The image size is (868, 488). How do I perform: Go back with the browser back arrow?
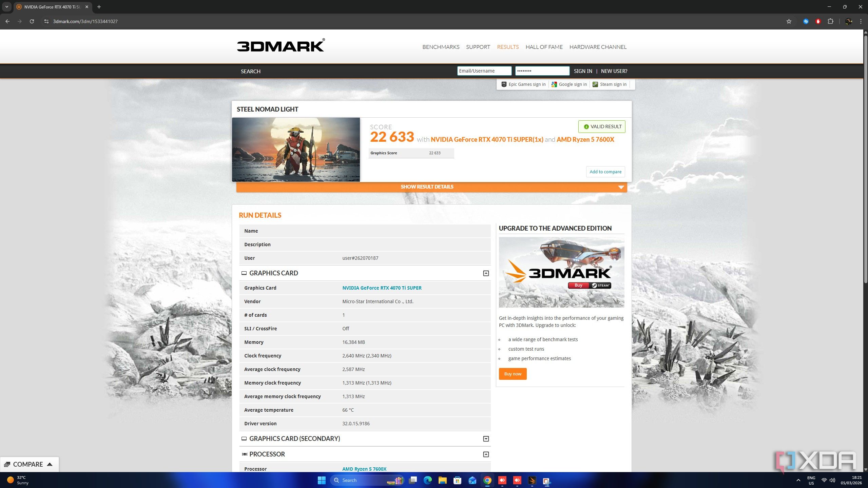(x=7, y=21)
